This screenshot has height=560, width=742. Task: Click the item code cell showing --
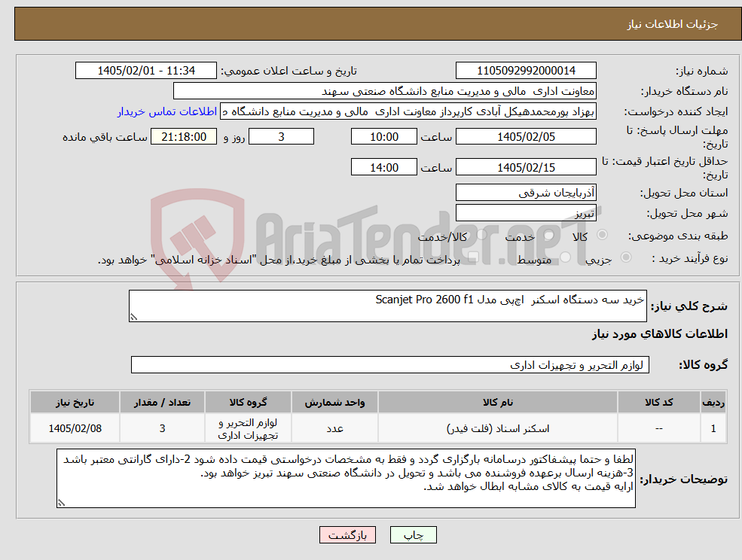pos(658,428)
